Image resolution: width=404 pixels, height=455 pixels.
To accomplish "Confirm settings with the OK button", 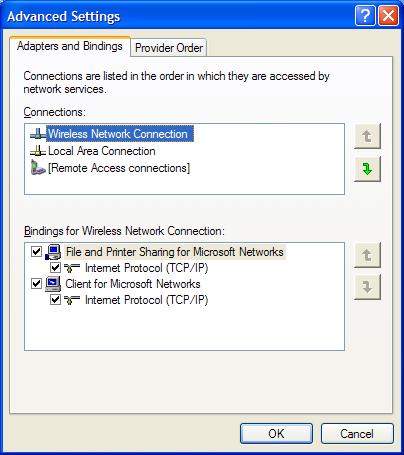I will [276, 434].
